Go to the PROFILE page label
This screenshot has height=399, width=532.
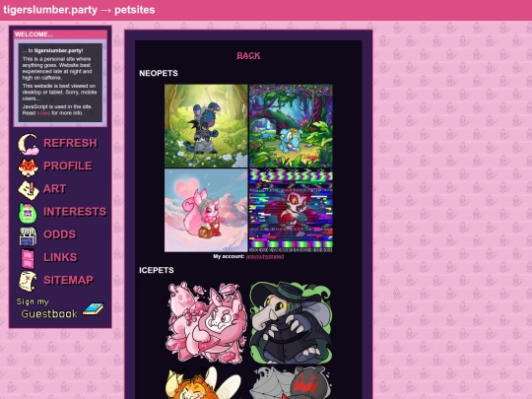tap(68, 166)
